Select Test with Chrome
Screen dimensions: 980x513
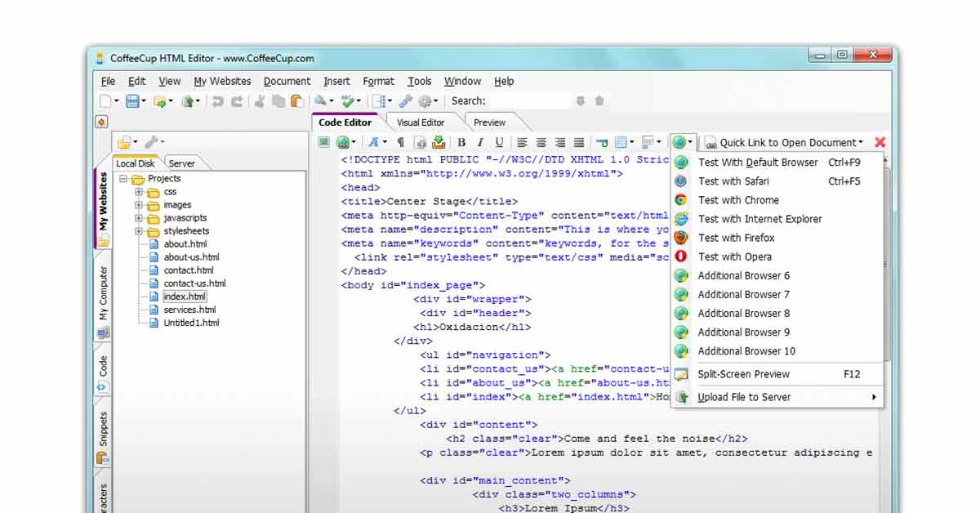click(737, 200)
